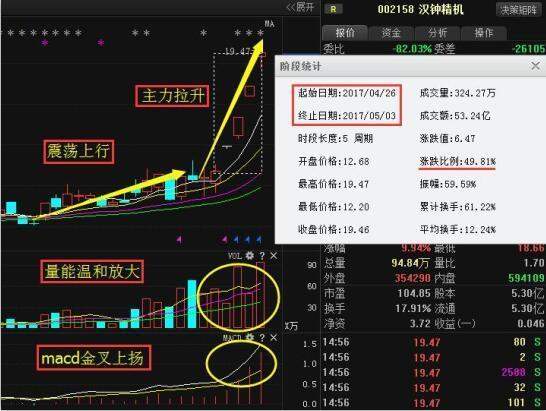546x411 pixels.
Task: Open MACD indicator settings gear
Action: click(x=250, y=337)
